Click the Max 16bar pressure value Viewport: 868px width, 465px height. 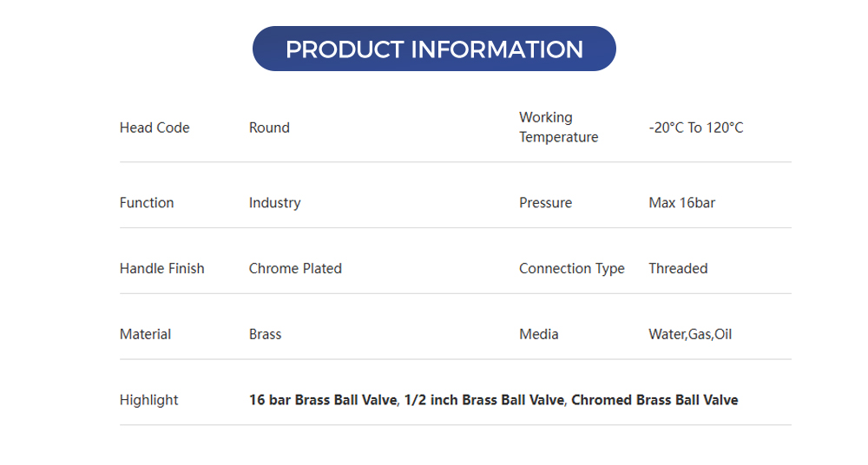(681, 203)
